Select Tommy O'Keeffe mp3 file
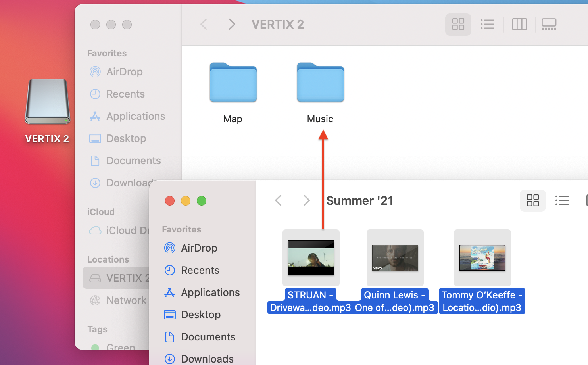This screenshot has height=365, width=588. click(x=482, y=258)
